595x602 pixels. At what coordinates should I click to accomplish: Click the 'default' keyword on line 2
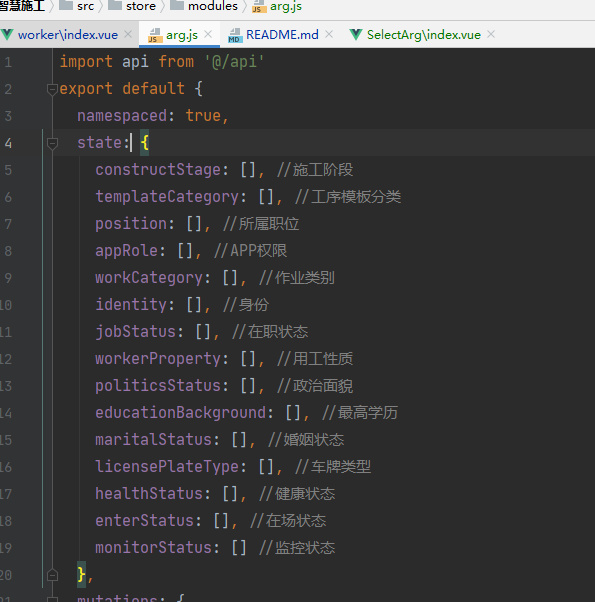[x=154, y=89]
